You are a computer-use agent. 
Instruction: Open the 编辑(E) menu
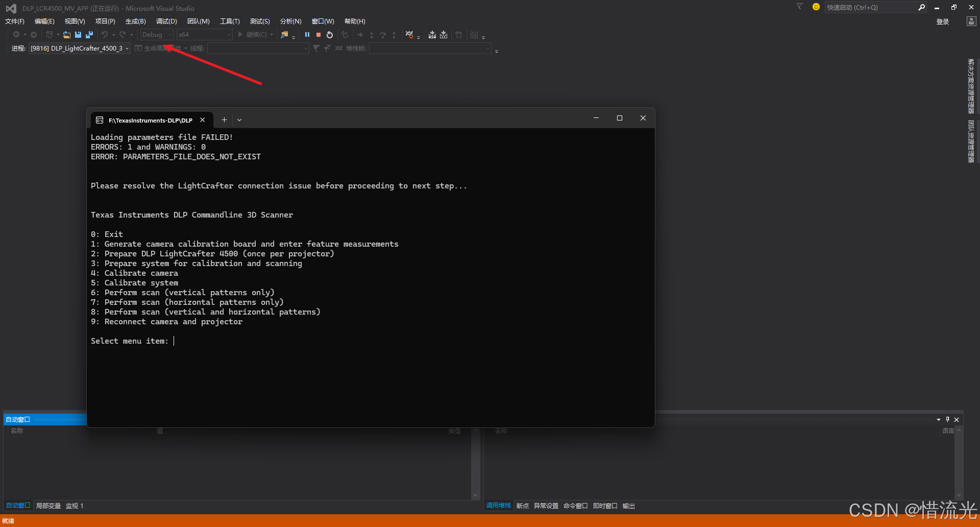tap(44, 21)
